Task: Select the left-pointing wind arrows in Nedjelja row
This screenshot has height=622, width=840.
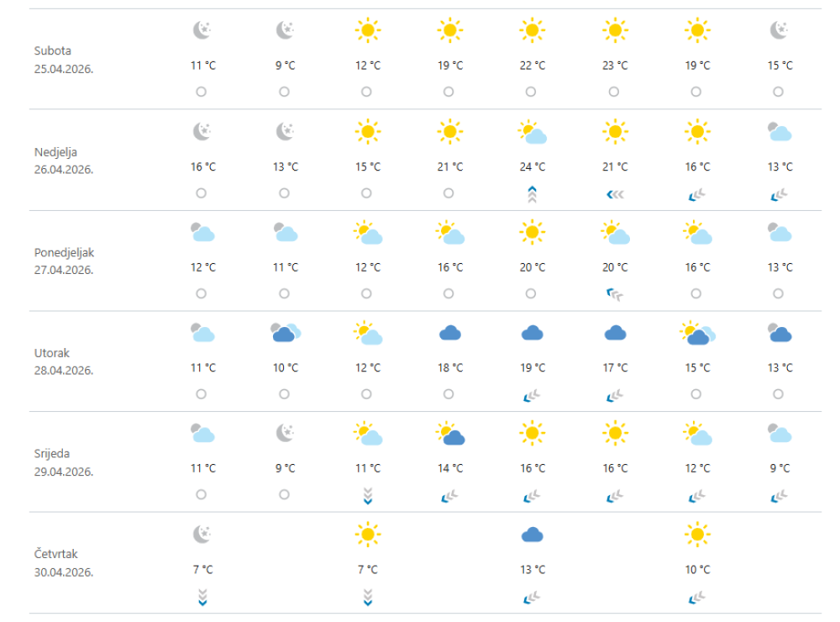Action: coord(615,193)
